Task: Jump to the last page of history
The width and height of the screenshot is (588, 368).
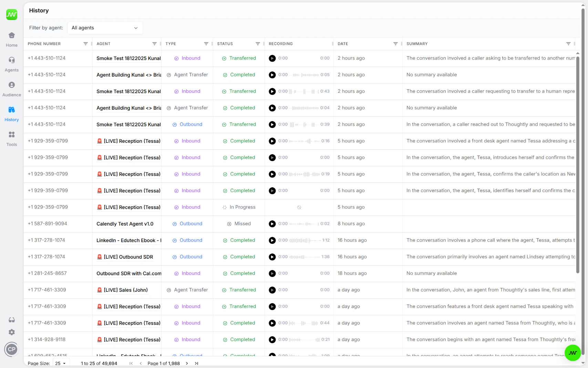Action: click(196, 363)
